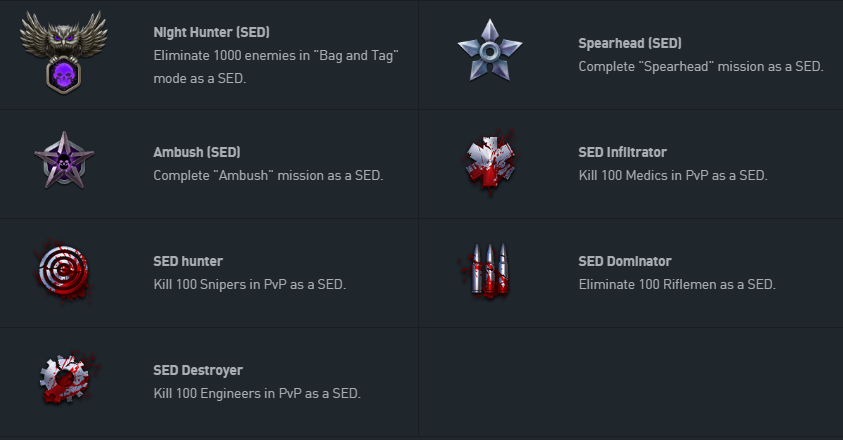
Task: Open the Spearhead (SED) achievement title
Action: coord(630,43)
